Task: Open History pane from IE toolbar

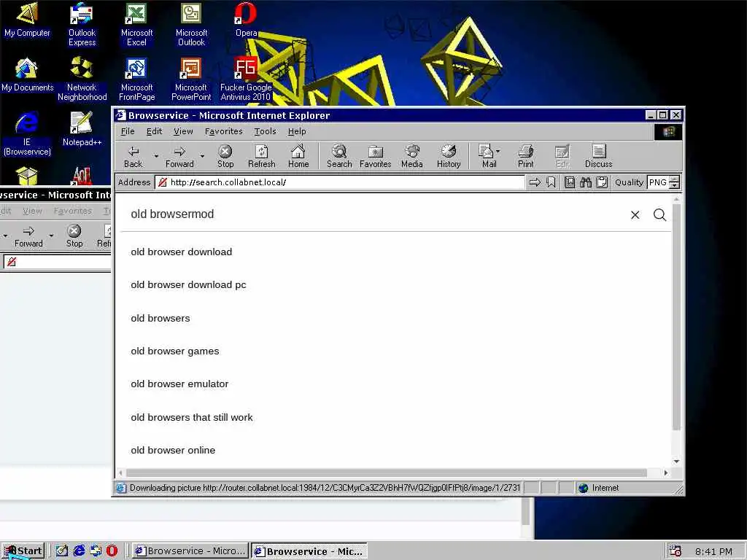Action: coord(449,156)
